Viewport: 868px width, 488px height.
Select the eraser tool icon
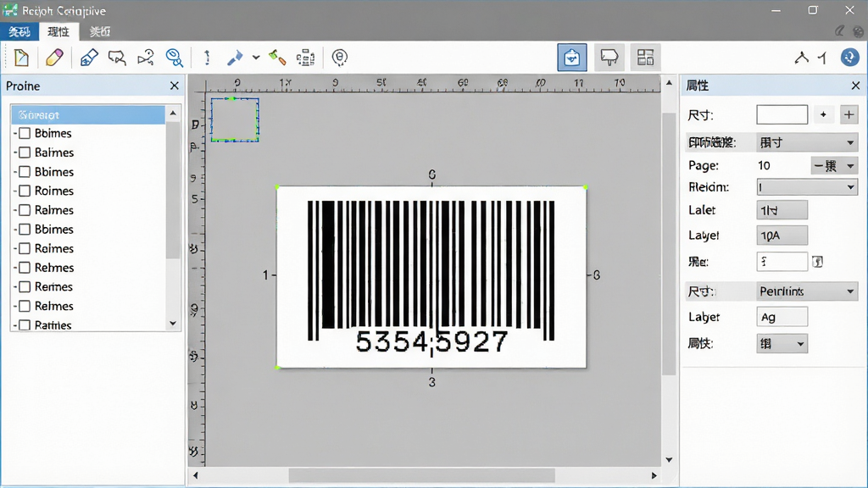click(x=54, y=57)
